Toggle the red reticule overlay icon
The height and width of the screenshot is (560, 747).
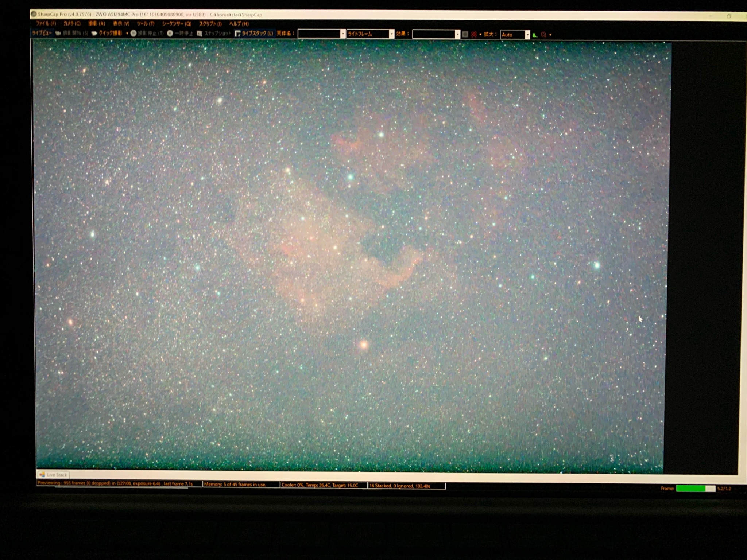[x=474, y=34]
